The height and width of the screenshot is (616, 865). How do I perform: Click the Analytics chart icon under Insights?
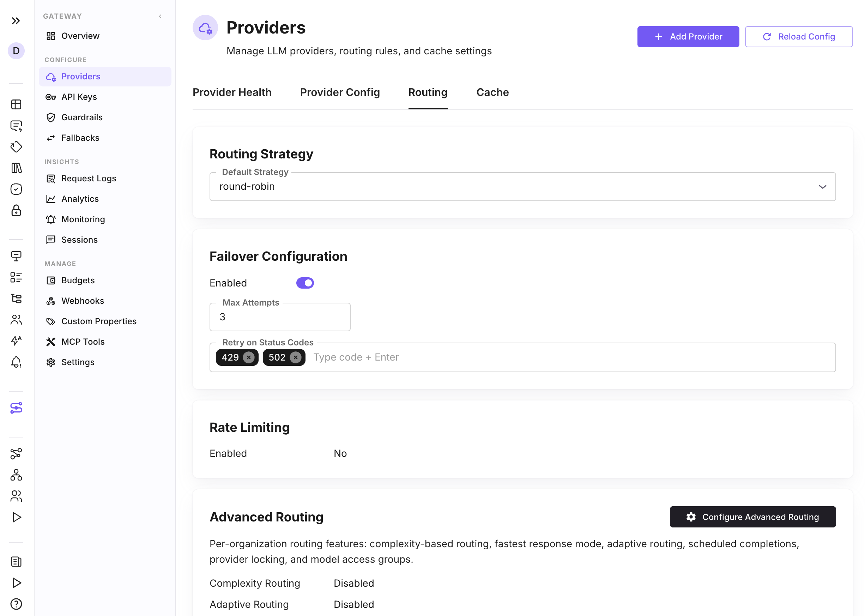click(51, 198)
